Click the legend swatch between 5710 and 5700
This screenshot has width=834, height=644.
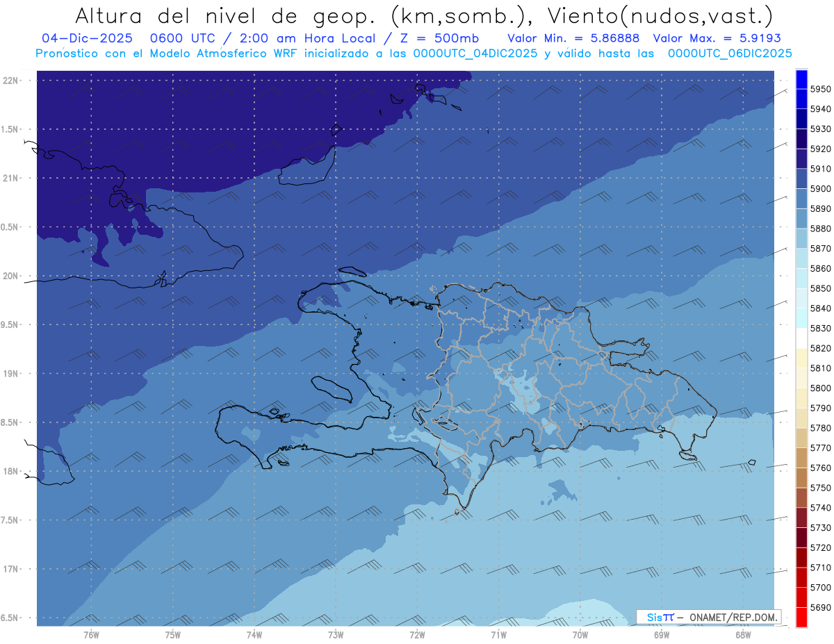pyautogui.click(x=801, y=578)
